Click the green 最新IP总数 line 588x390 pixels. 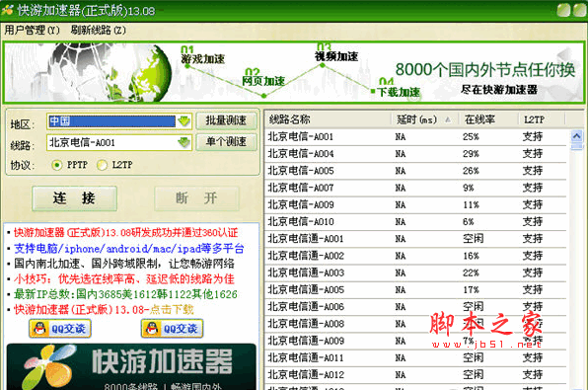125,294
